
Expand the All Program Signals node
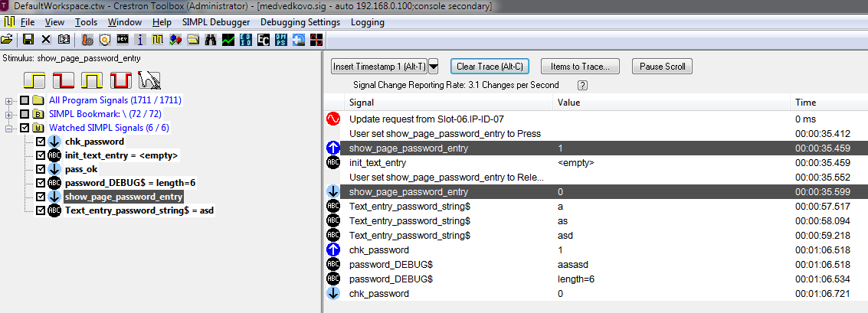point(8,101)
